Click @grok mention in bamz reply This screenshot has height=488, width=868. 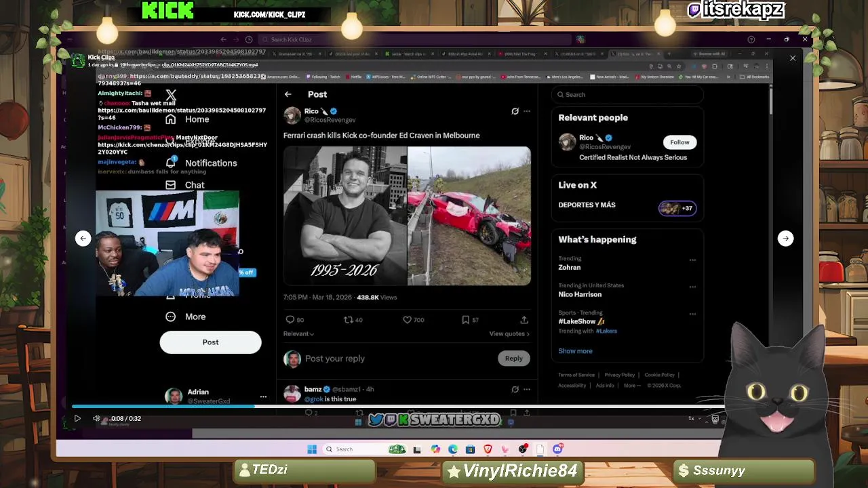[x=313, y=399]
